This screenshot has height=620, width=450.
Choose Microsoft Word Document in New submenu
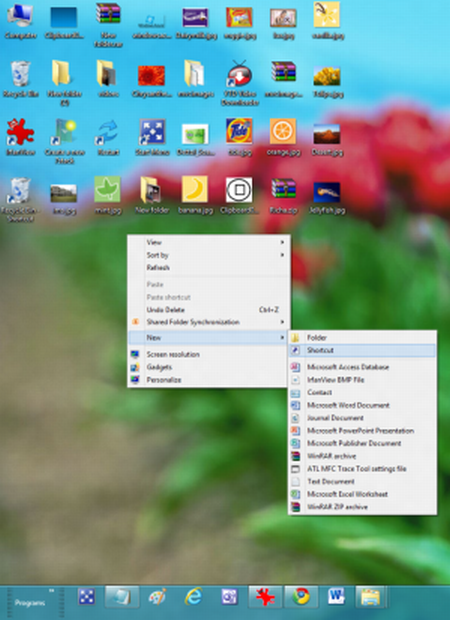point(362,405)
